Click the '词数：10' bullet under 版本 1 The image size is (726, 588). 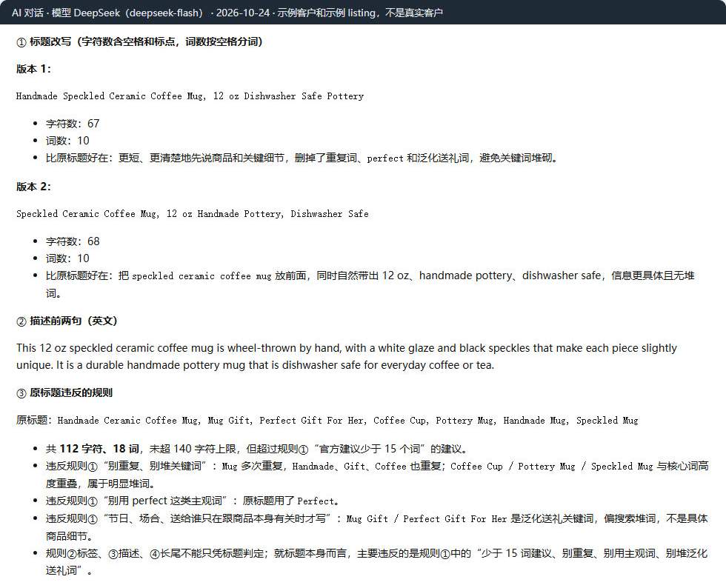[67, 141]
